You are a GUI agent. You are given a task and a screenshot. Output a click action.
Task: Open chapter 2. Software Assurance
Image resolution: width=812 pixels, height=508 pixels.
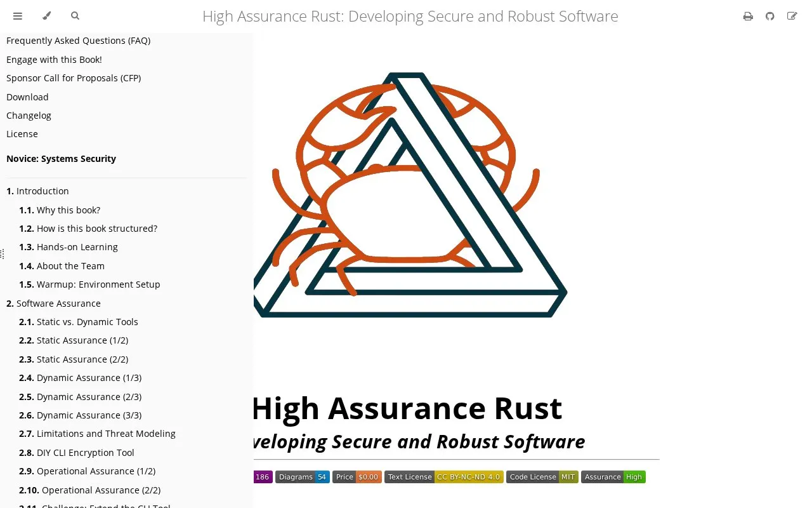53,304
